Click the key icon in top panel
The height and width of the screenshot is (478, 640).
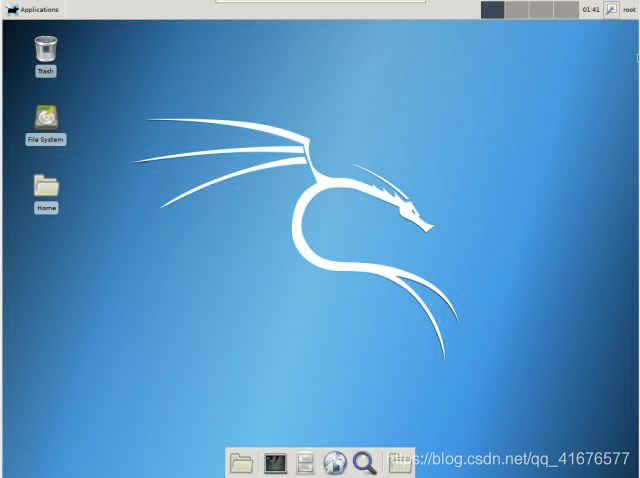coord(611,9)
